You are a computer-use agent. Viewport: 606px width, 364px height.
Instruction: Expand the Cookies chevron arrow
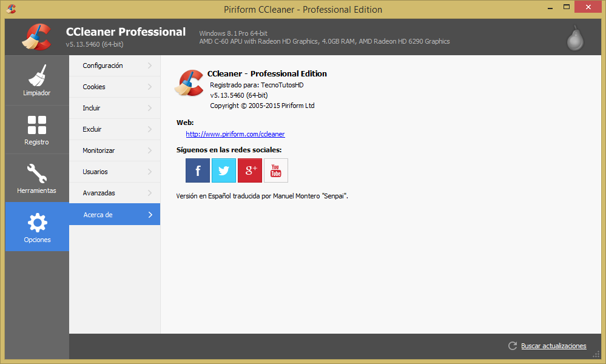click(150, 87)
